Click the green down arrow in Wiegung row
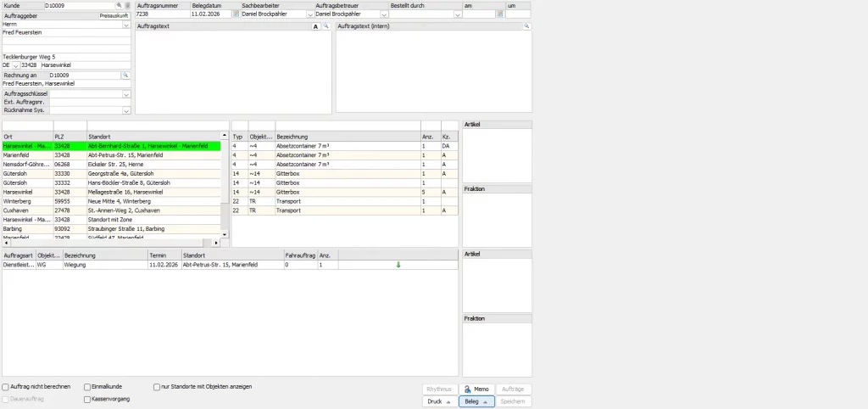The image size is (868, 409). (x=398, y=265)
